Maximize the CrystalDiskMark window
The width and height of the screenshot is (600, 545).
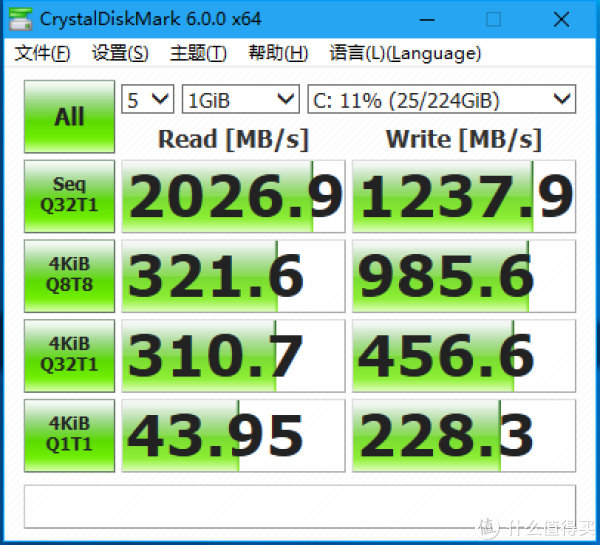coord(494,19)
